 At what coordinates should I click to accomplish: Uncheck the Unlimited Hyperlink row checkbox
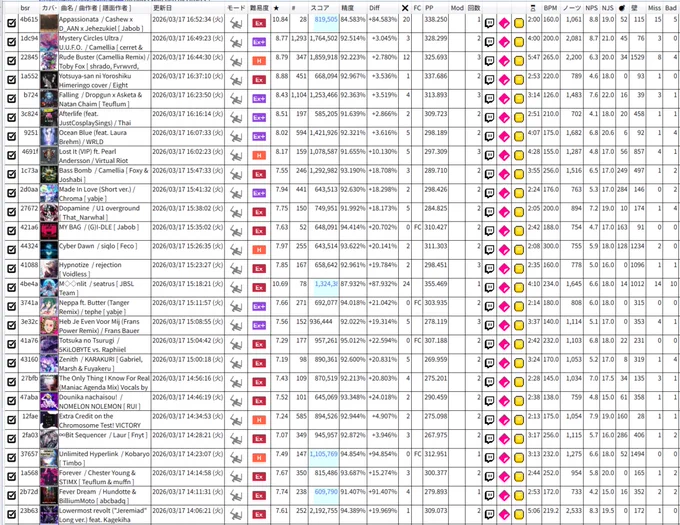pyautogui.click(x=12, y=458)
